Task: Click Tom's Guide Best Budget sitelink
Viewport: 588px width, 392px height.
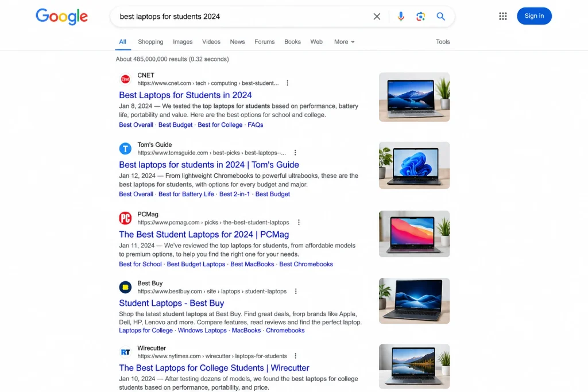Action: tap(273, 194)
